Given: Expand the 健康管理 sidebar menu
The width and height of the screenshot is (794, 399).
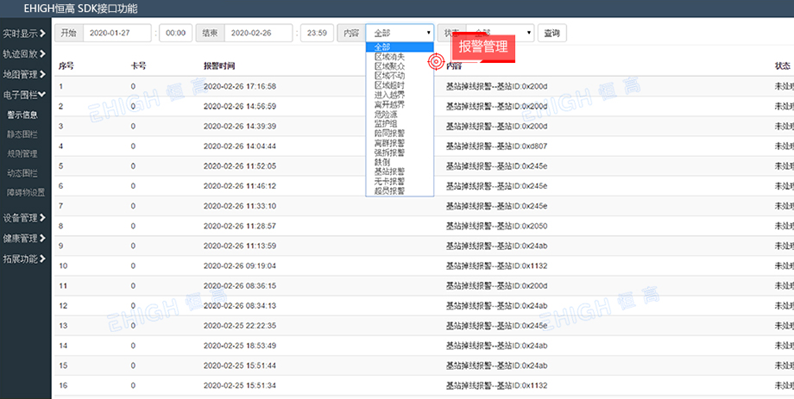Looking at the screenshot, I should tap(24, 238).
